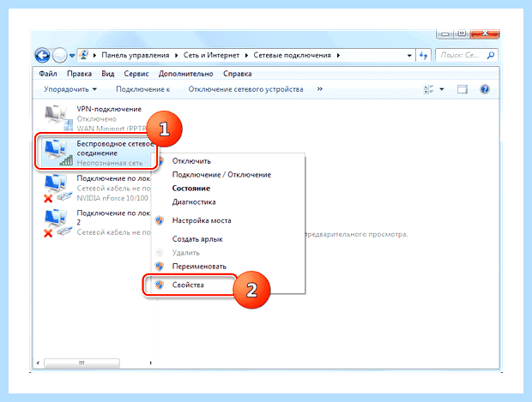The width and height of the screenshot is (532, 402).
Task: Select the Подключение по лок 2 icon
Action: tap(58, 224)
